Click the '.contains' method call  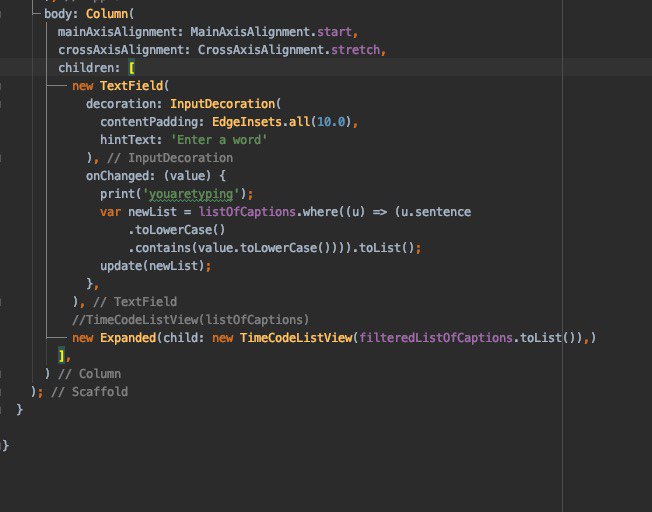click(159, 248)
